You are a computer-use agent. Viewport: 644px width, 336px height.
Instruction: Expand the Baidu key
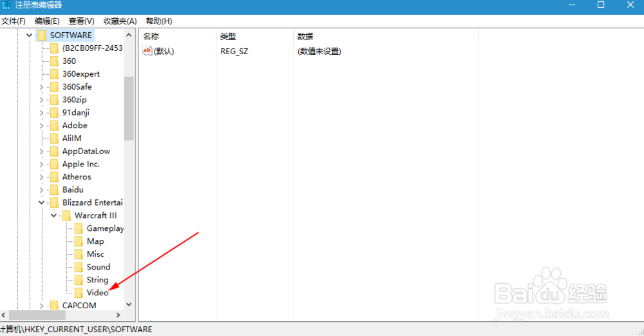[41, 190]
